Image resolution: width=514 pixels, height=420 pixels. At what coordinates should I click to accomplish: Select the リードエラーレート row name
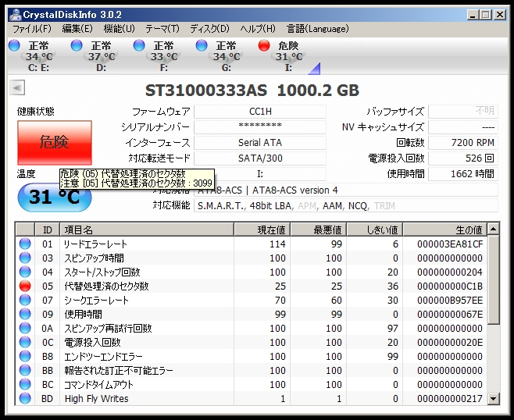click(95, 244)
